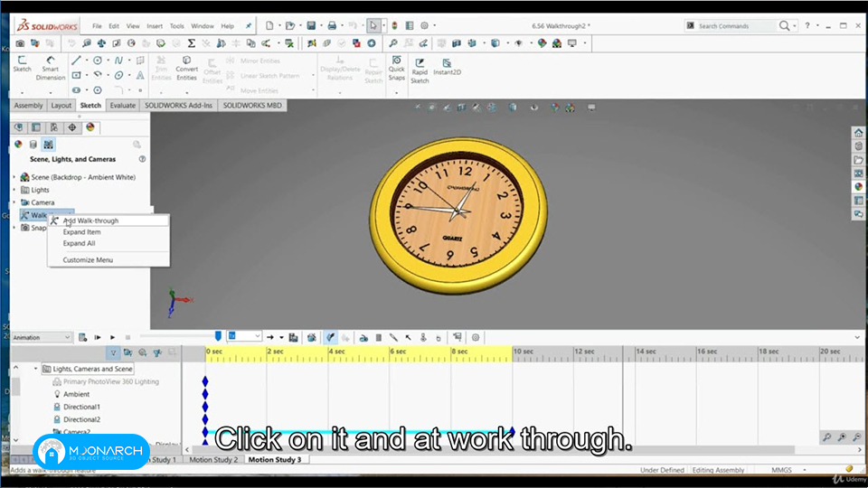The image size is (868, 488).
Task: Collapse Lights, Cameras and Scene timeline node
Action: click(36, 369)
